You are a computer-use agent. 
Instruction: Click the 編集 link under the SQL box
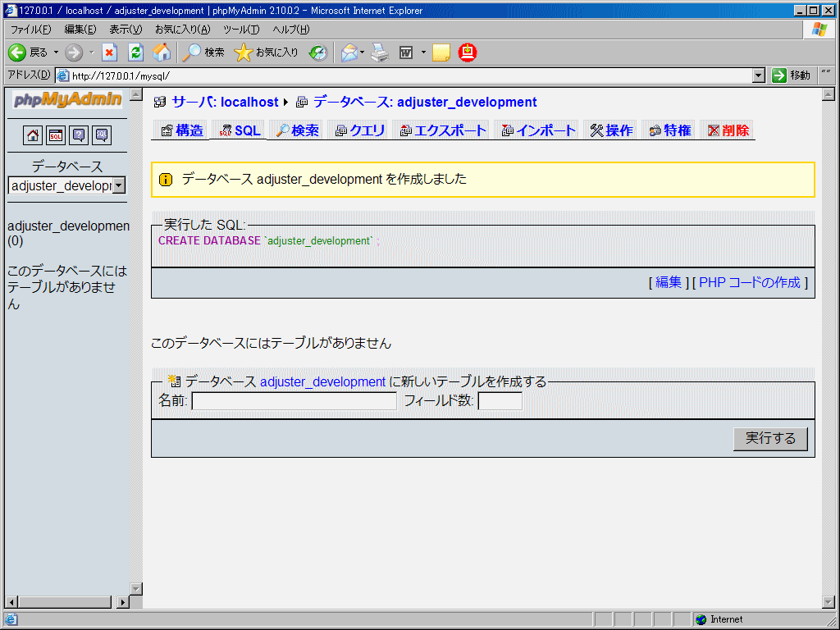click(670, 281)
